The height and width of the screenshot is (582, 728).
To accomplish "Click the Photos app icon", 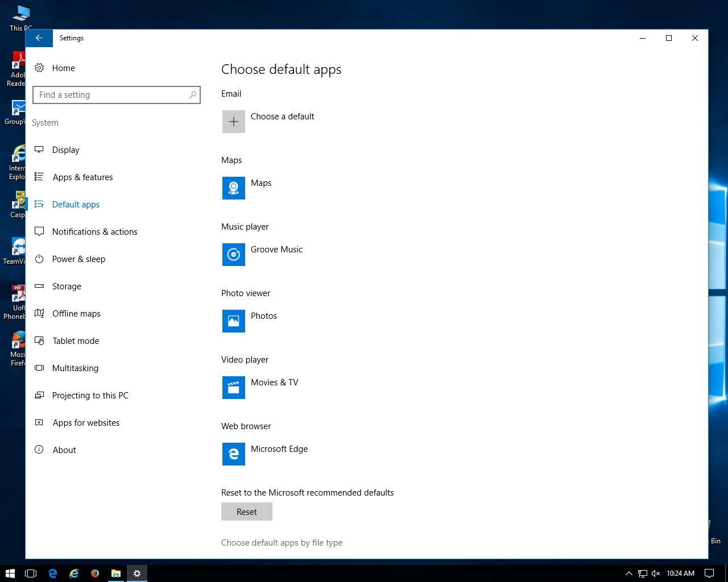I will pos(234,321).
